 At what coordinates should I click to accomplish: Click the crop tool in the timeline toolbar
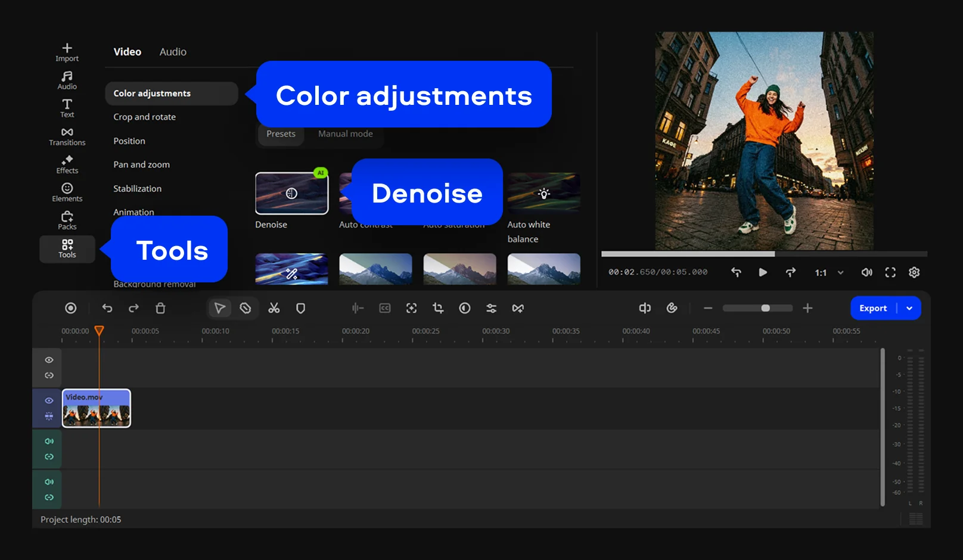tap(438, 308)
